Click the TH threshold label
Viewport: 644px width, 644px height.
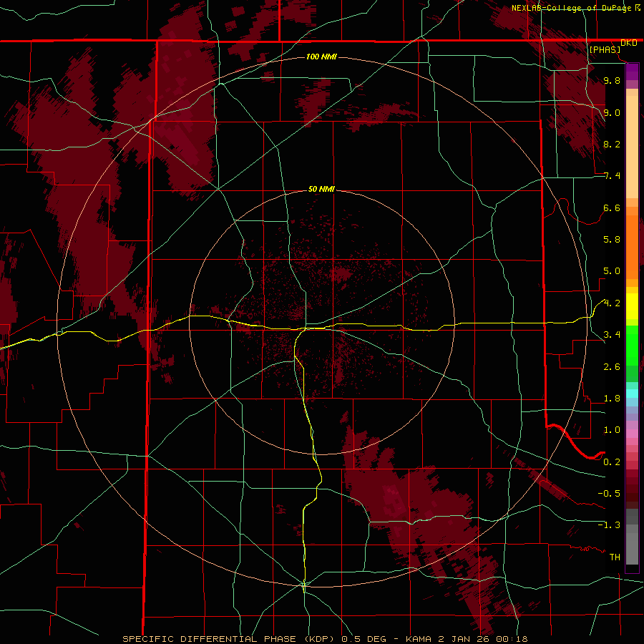615,557
